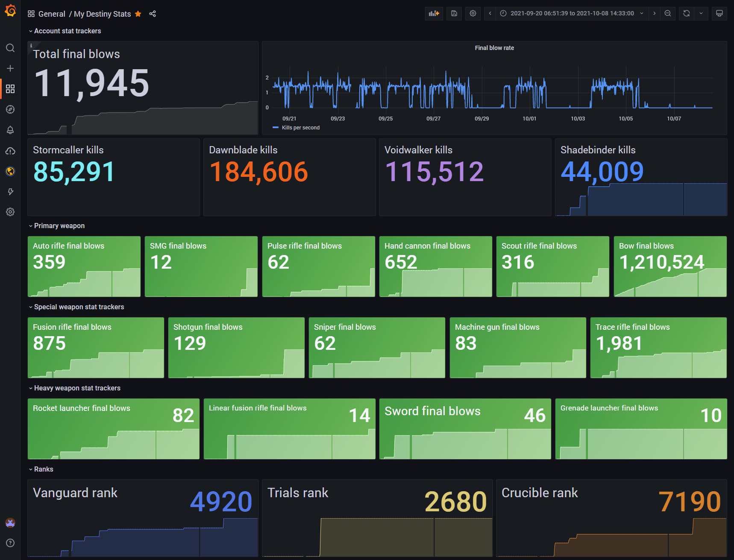The height and width of the screenshot is (560, 734).
Task: Open the Grafana Cloud icon in sidebar
Action: (10, 151)
